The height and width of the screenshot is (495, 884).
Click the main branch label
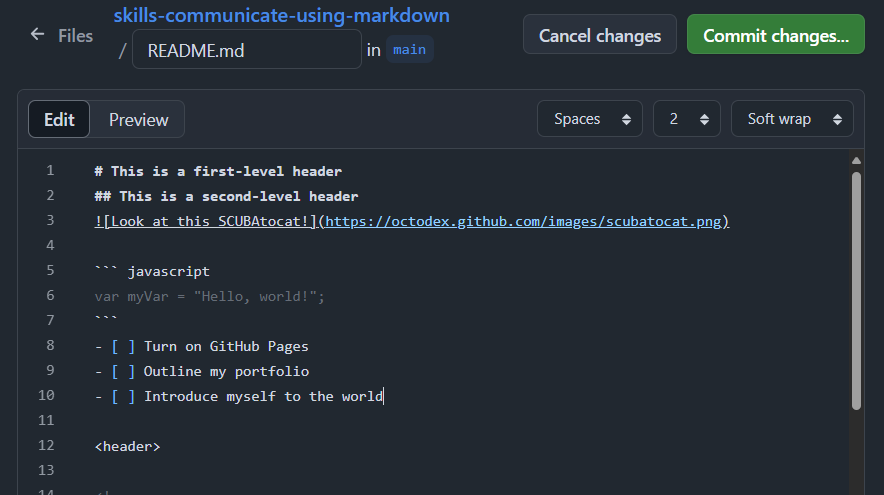(409, 50)
